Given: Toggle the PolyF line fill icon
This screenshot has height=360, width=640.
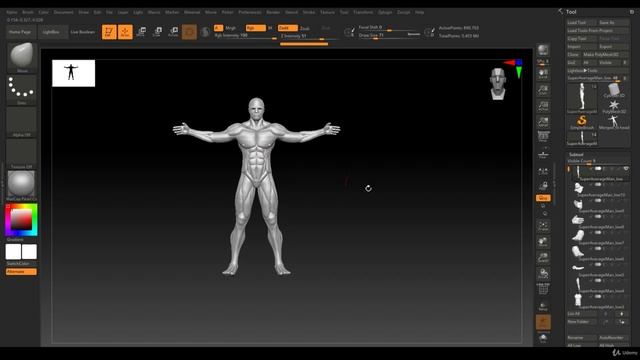Looking at the screenshot, I should coord(543,289).
